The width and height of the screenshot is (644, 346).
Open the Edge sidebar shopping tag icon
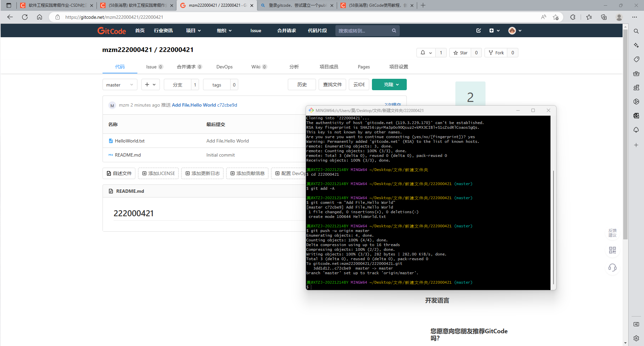coord(636,59)
